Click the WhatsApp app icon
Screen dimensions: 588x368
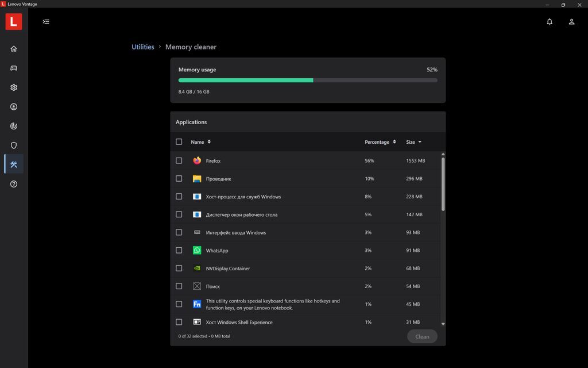pos(197,251)
